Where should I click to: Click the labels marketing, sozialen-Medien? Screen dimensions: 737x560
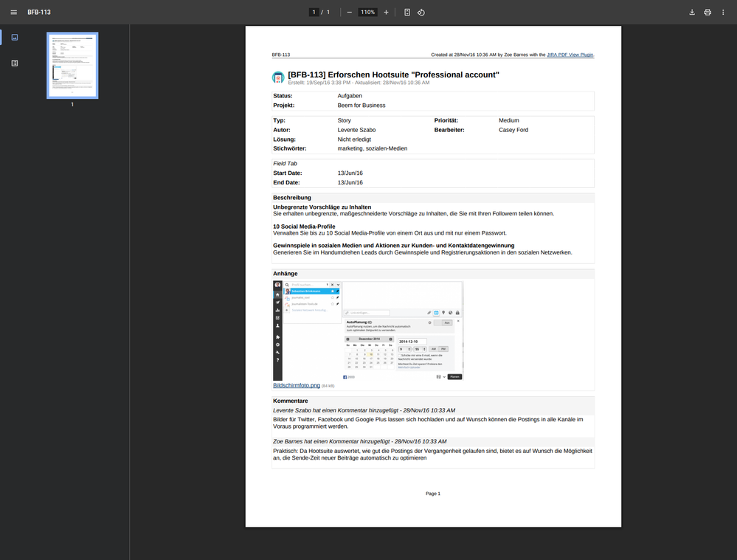click(373, 148)
